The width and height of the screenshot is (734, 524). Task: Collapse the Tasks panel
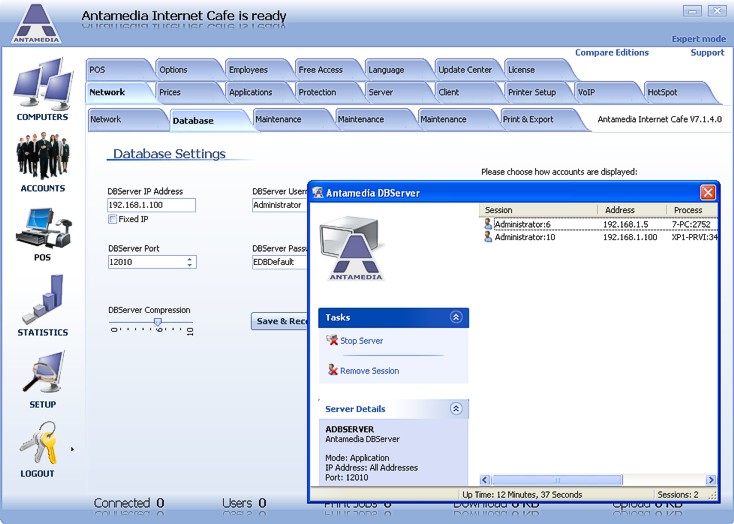456,317
